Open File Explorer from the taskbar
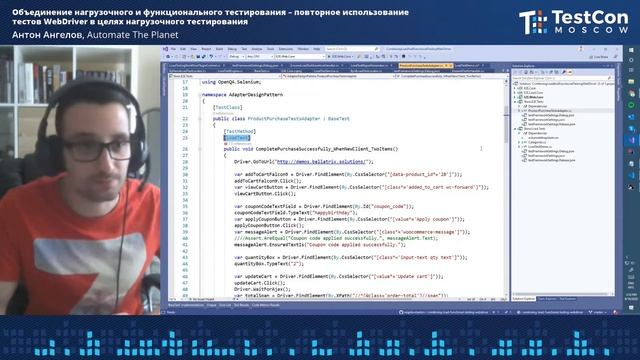 pyautogui.click(x=631, y=82)
